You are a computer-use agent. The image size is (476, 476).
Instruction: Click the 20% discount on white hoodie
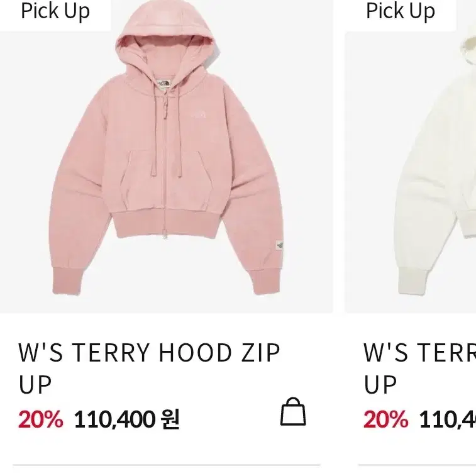[x=386, y=419]
